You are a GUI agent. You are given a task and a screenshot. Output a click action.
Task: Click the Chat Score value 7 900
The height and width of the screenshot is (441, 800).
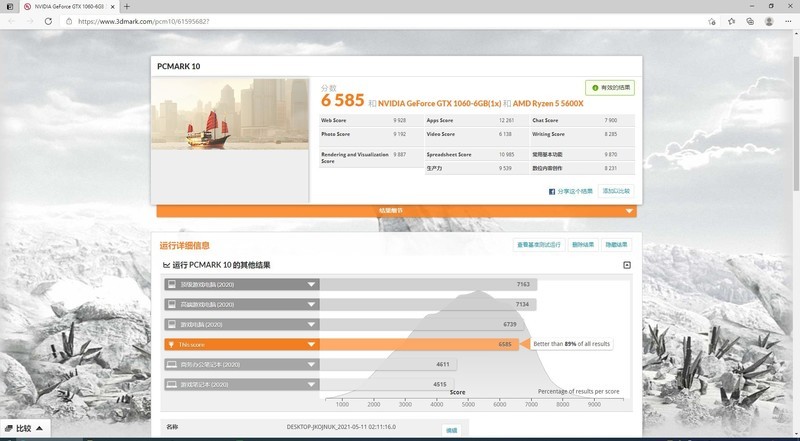(611, 120)
